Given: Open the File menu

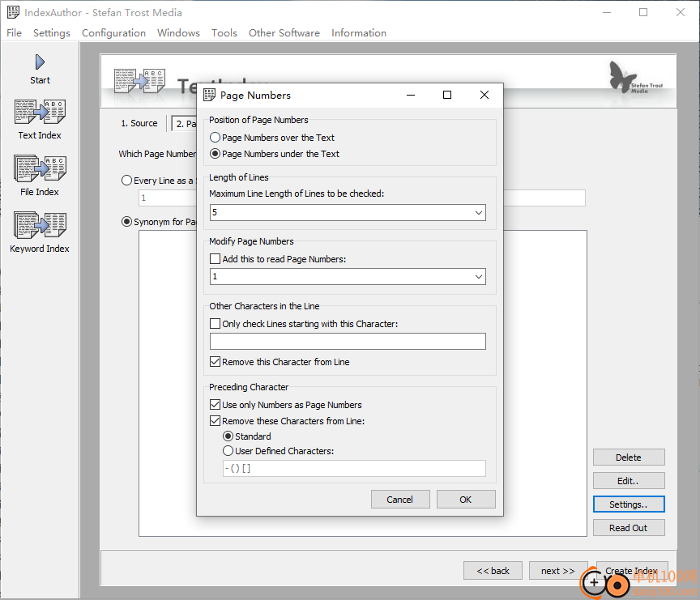Looking at the screenshot, I should click(x=15, y=33).
